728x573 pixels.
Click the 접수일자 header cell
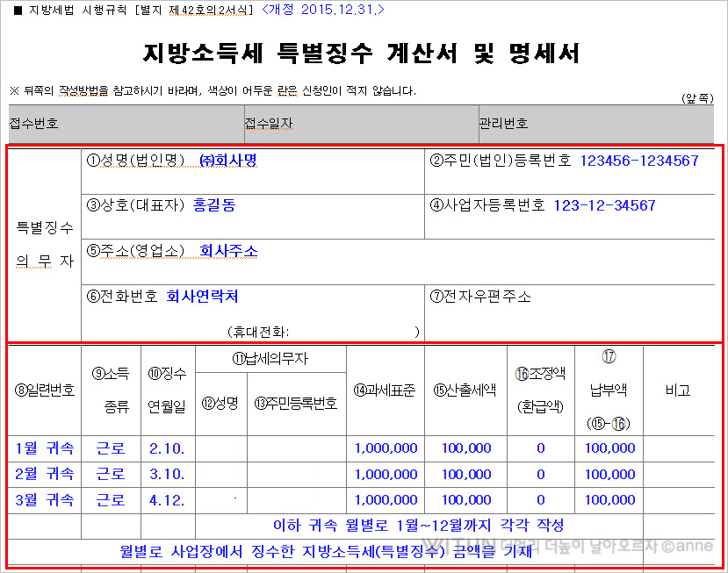(x=362, y=124)
